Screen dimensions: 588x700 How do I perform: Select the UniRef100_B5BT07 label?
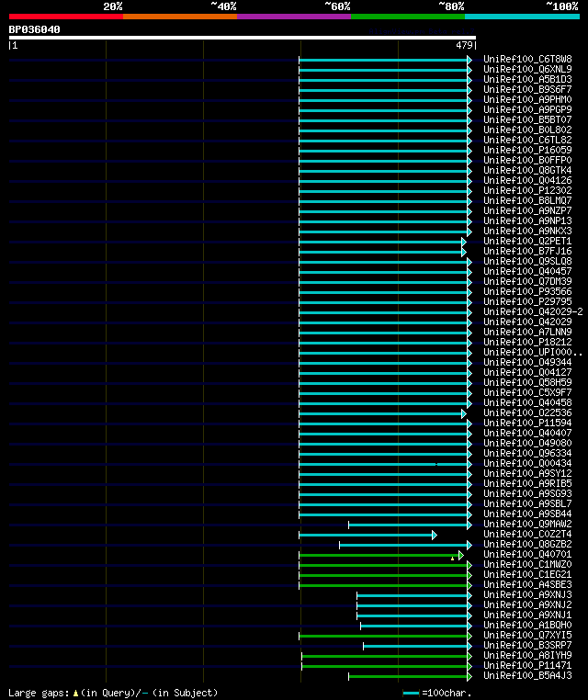click(527, 120)
